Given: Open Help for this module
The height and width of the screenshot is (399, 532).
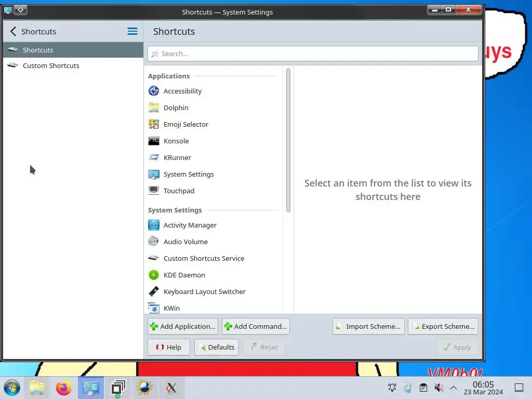Looking at the screenshot, I should (x=169, y=347).
